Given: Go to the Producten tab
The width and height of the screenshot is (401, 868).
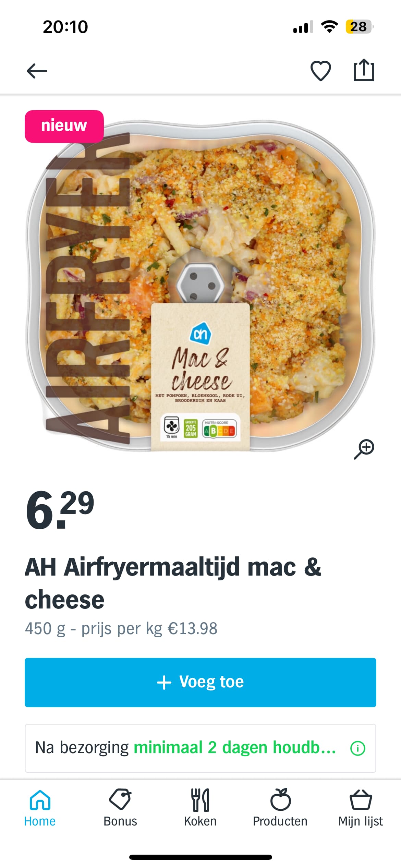Looking at the screenshot, I should tap(280, 808).
